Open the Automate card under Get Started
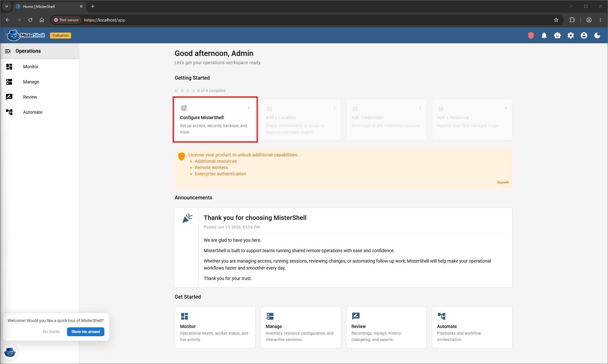Image resolution: width=608 pixels, height=364 pixels. [x=472, y=327]
